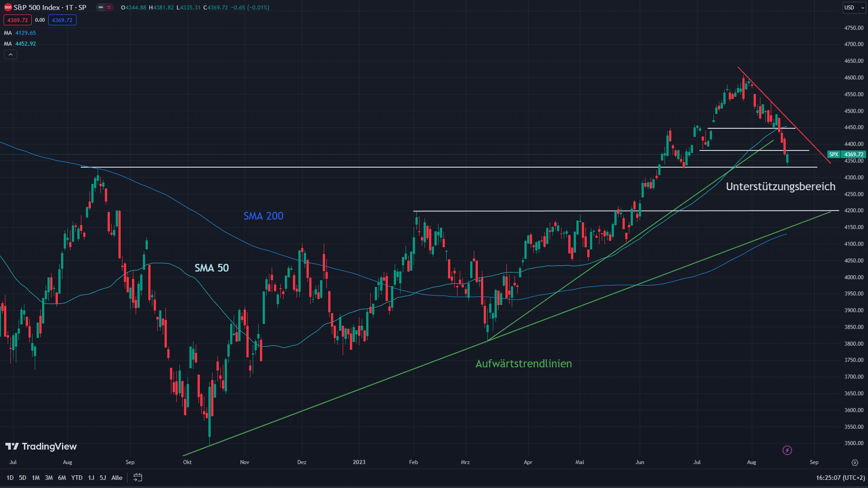The width and height of the screenshot is (868, 488).
Task: Click the clock time zone 16:25:07 (UTC+2)
Action: (840, 478)
